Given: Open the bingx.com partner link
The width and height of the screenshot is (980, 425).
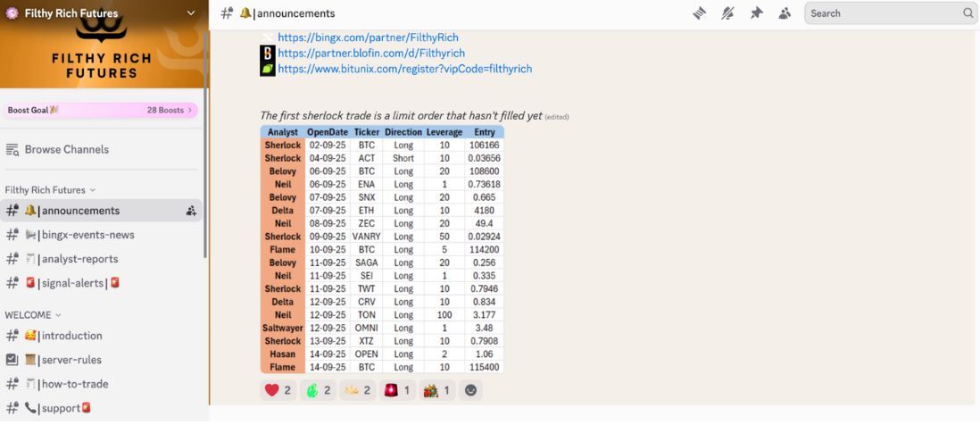Looking at the screenshot, I should click(x=368, y=37).
